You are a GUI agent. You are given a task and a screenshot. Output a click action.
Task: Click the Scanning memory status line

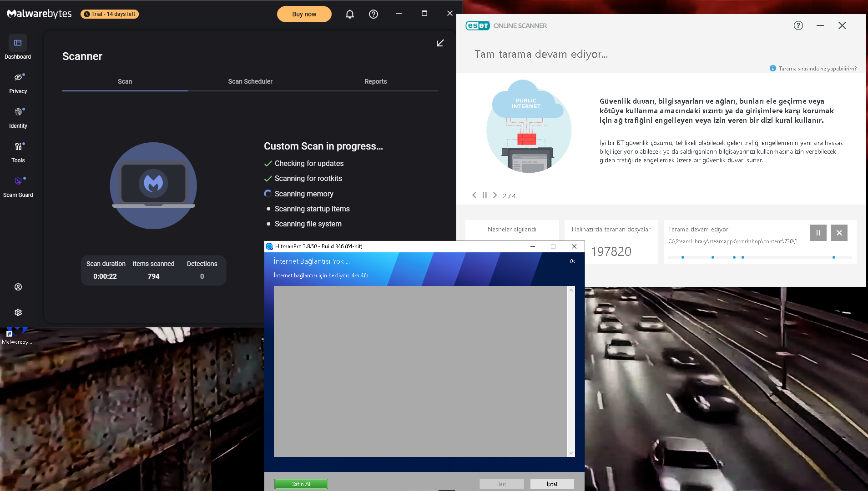pyautogui.click(x=304, y=194)
